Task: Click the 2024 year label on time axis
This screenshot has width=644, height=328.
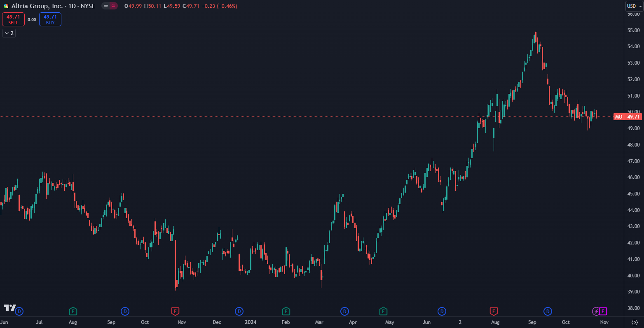Action: [x=251, y=322]
